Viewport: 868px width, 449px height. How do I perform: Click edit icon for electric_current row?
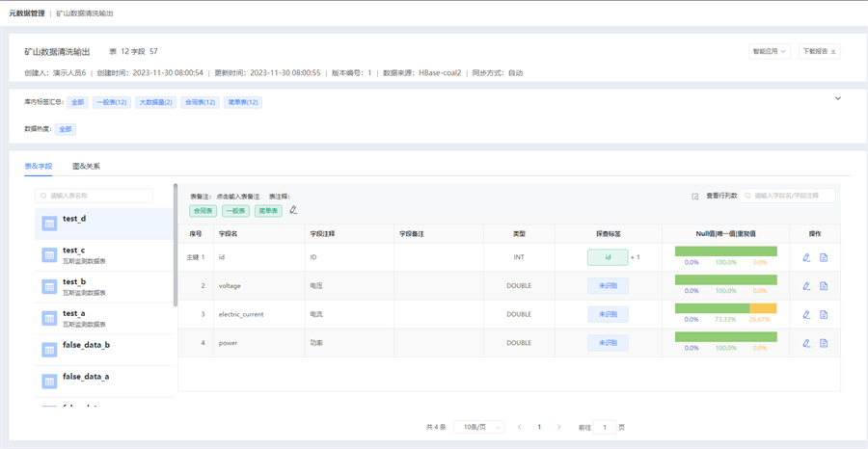806,314
